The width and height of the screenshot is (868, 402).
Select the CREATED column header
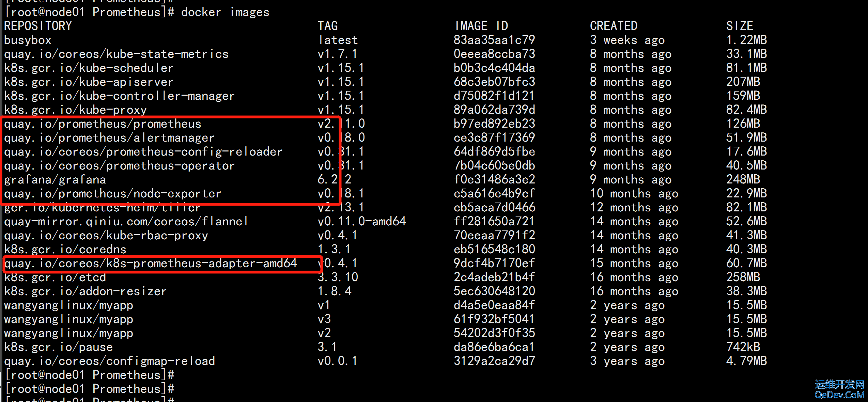tap(614, 26)
